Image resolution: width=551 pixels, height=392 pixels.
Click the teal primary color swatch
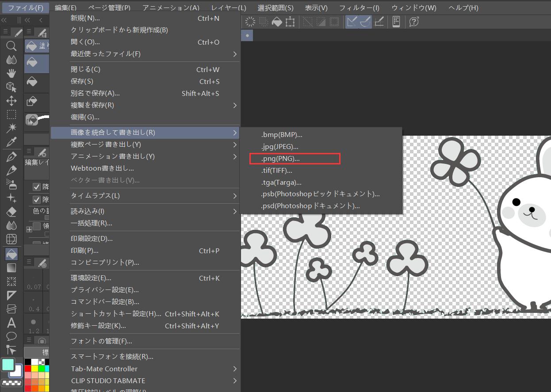(x=8, y=365)
